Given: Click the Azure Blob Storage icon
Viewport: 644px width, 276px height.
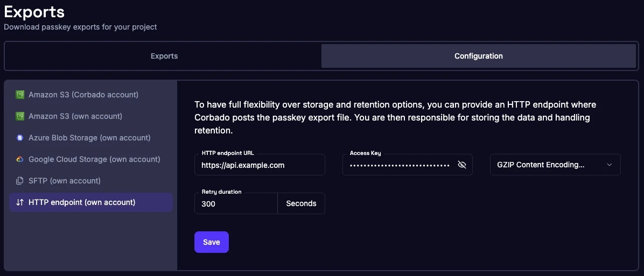Looking at the screenshot, I should [x=20, y=138].
